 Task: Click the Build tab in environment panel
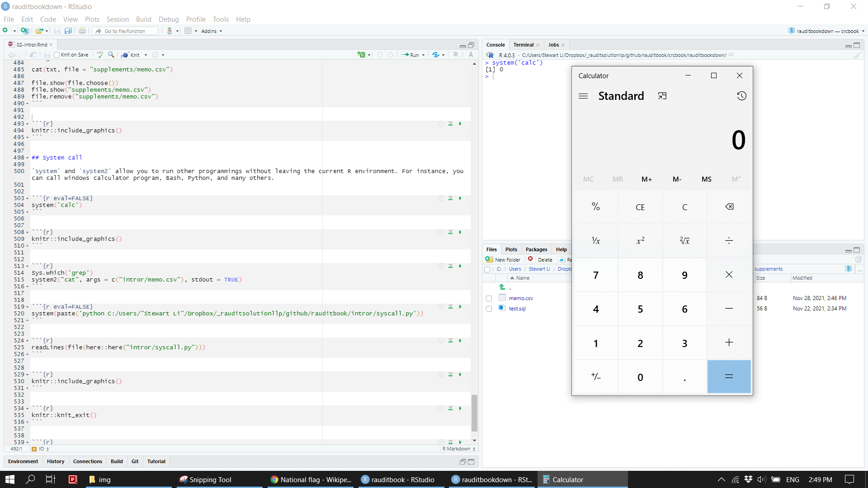pos(117,461)
